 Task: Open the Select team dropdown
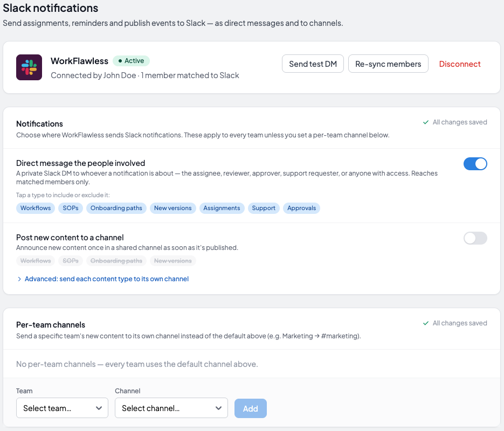coord(62,408)
